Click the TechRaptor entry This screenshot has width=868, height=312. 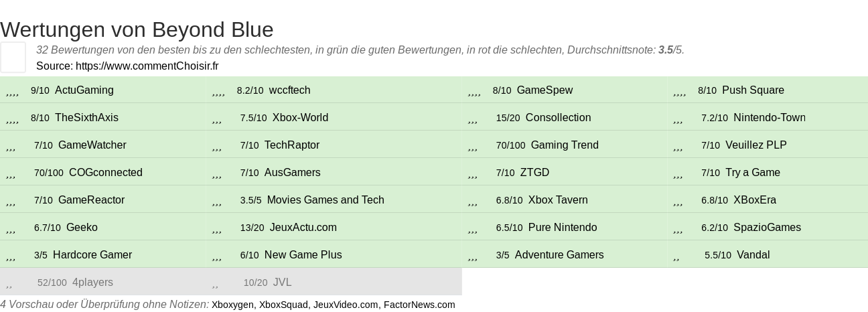point(292,145)
